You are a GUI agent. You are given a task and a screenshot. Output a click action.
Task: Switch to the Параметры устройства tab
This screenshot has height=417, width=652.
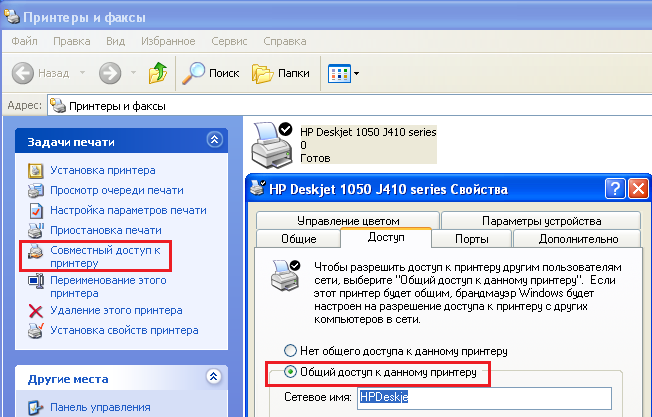[541, 220]
